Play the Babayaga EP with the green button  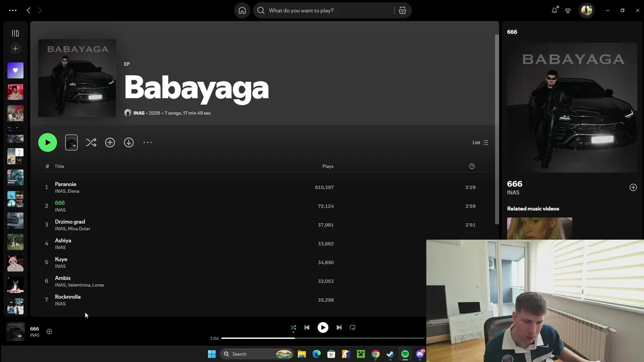point(48,142)
